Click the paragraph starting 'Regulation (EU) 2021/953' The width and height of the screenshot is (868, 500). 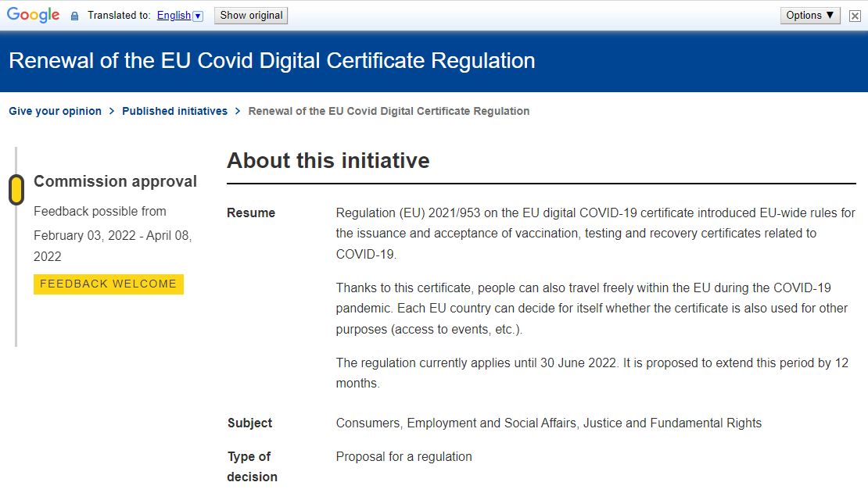[x=596, y=234]
